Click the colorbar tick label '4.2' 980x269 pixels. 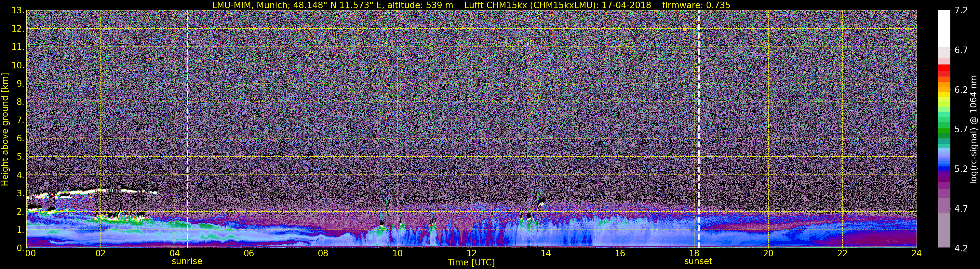click(961, 248)
